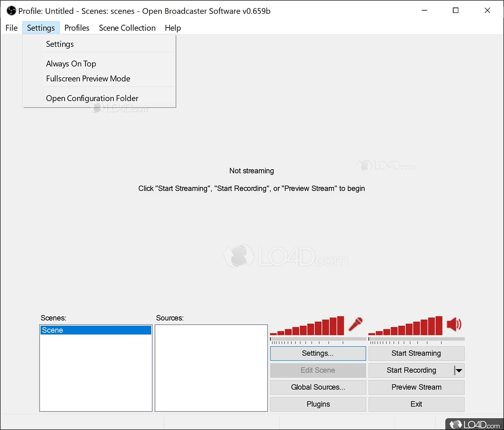Open the Scene Collection menu

pos(127,28)
